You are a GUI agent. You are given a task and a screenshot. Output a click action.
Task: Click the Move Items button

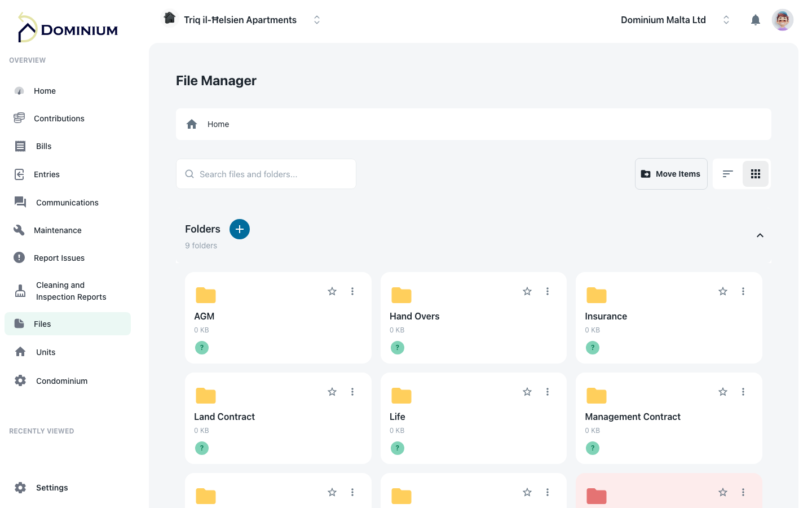(x=671, y=174)
